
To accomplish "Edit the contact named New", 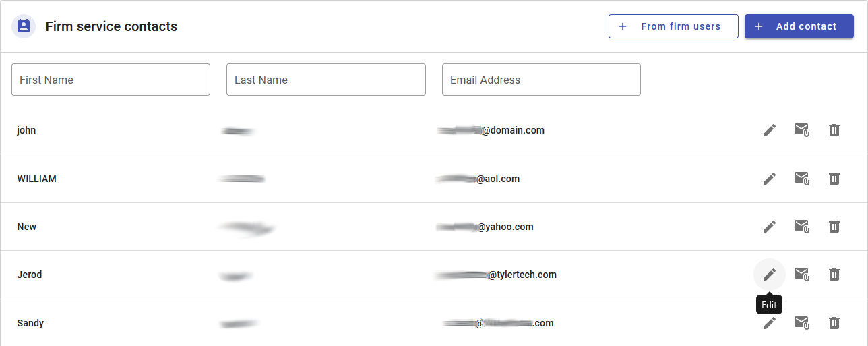I will click(770, 227).
